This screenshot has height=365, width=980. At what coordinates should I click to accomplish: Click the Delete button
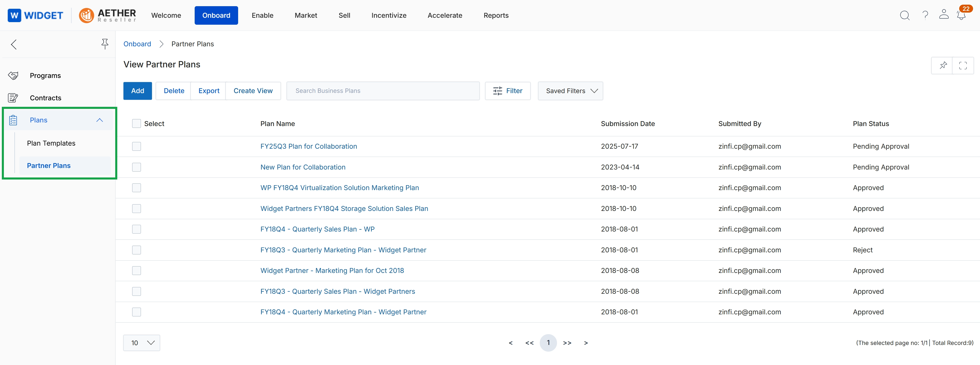pyautogui.click(x=174, y=91)
